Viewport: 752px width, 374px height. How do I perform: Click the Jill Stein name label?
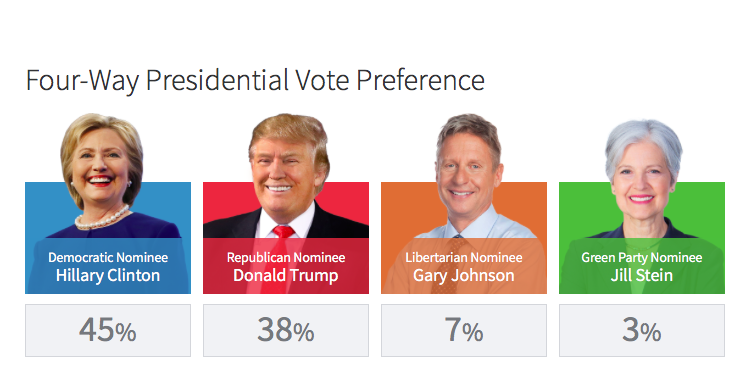642,276
